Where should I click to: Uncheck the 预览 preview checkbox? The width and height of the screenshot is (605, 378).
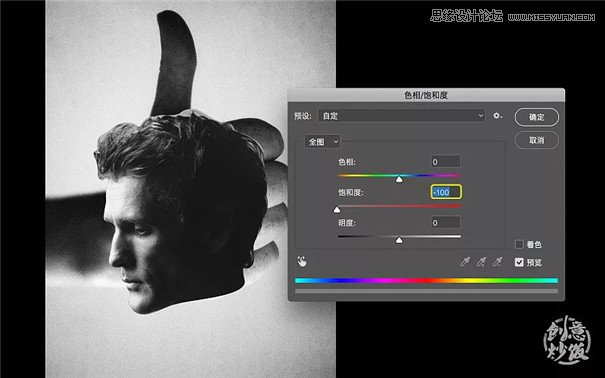click(519, 262)
